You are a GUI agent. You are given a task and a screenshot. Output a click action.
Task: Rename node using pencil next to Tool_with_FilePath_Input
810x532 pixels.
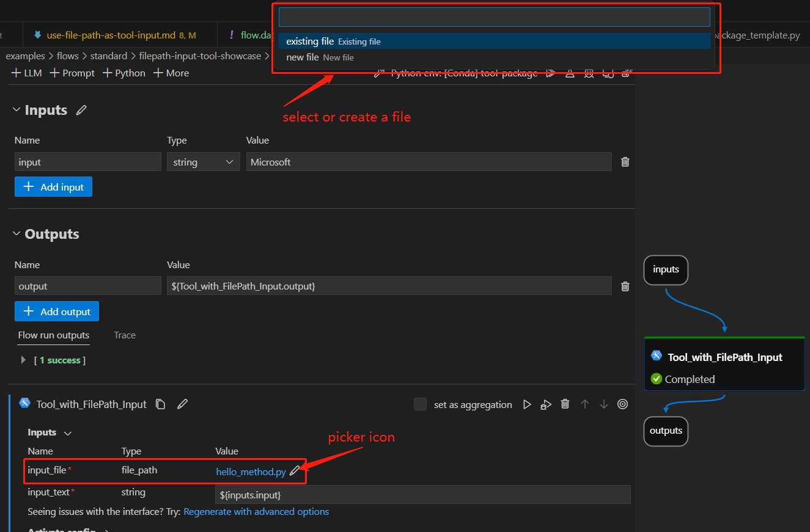182,404
